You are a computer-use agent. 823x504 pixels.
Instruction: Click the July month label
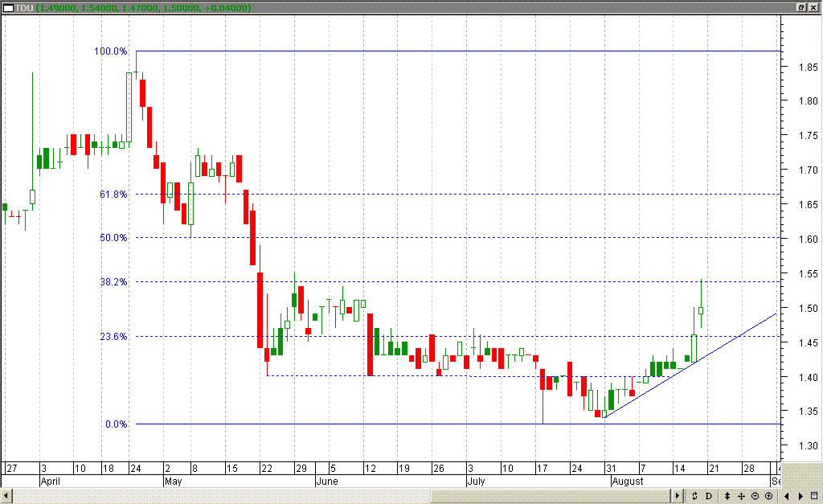click(x=476, y=481)
